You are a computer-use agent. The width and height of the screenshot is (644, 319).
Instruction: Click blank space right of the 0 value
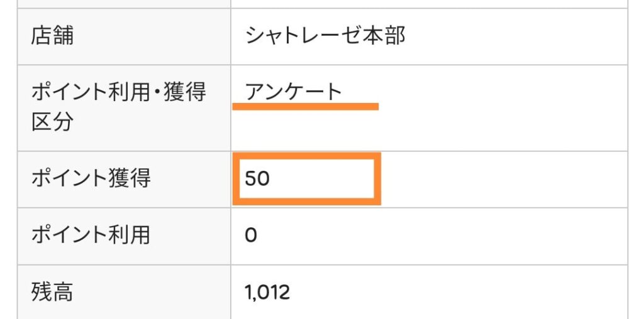coord(440,235)
